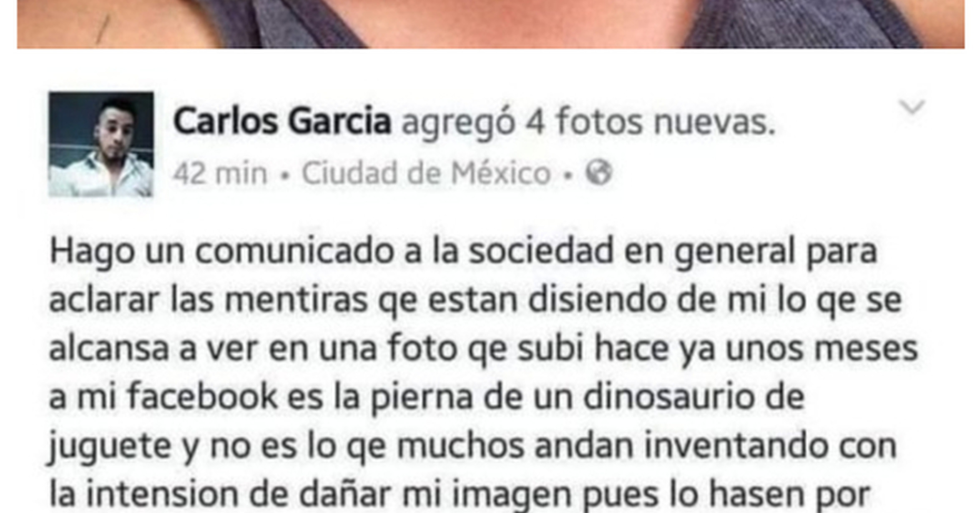Select the Ciudad de México location link
Image resolution: width=980 pixels, height=513 pixels.
point(426,173)
